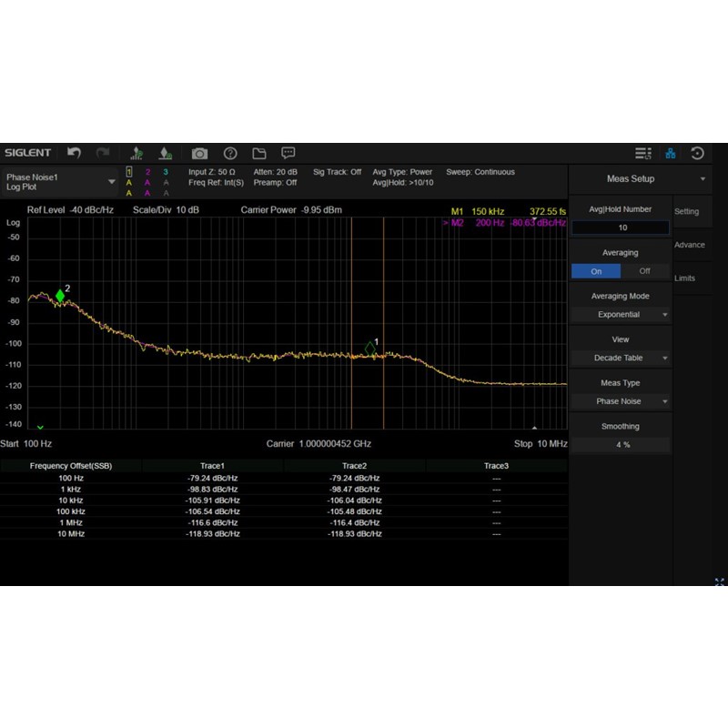The image size is (728, 728).
Task: Click the undo arrow icon
Action: click(75, 153)
